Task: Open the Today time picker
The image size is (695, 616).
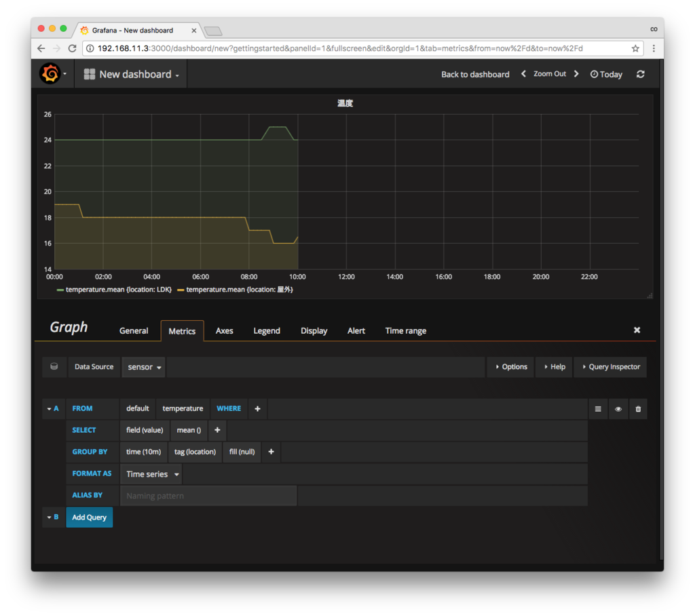Action: click(x=606, y=74)
